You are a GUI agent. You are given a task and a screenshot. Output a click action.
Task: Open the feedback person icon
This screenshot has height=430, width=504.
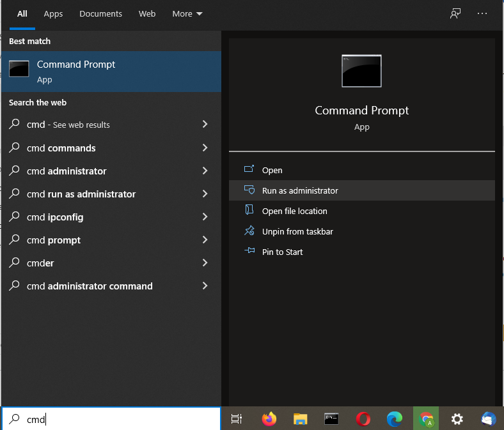455,13
